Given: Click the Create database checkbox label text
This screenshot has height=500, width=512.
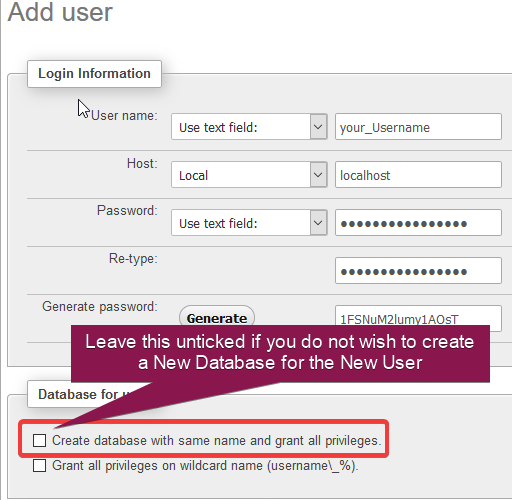Looking at the screenshot, I should click(217, 441).
